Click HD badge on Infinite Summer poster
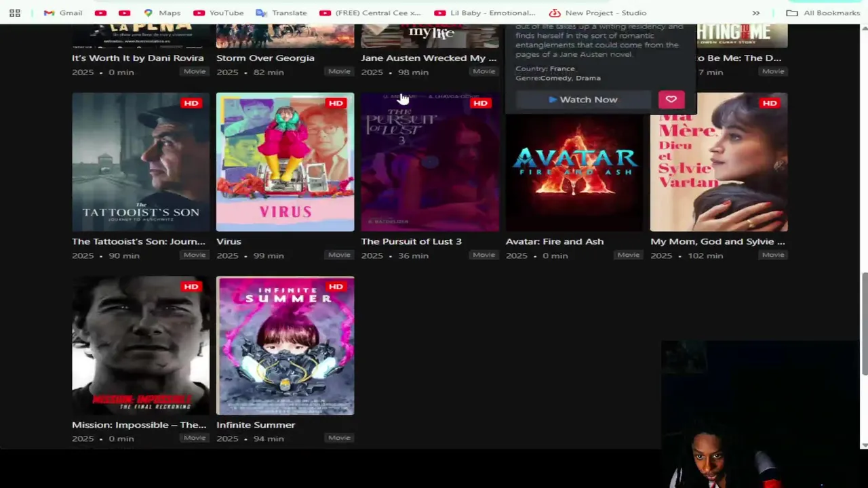Image resolution: width=868 pixels, height=488 pixels. (x=336, y=287)
